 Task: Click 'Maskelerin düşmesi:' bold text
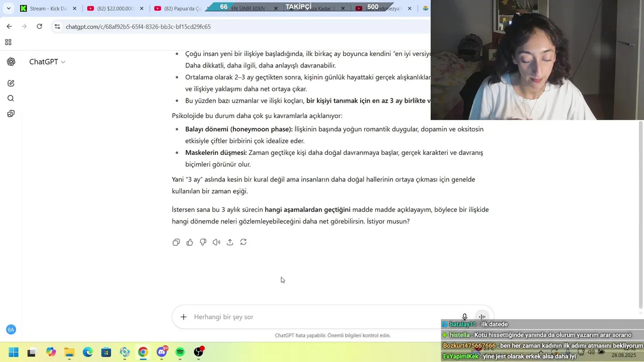[216, 153]
